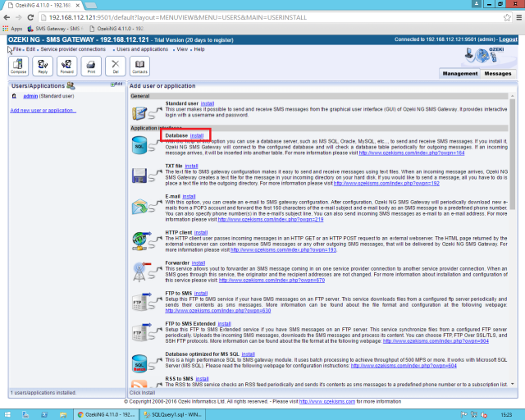Viewport: 525px width, 420px height.
Task: Open the Help menu
Action: 199,49
